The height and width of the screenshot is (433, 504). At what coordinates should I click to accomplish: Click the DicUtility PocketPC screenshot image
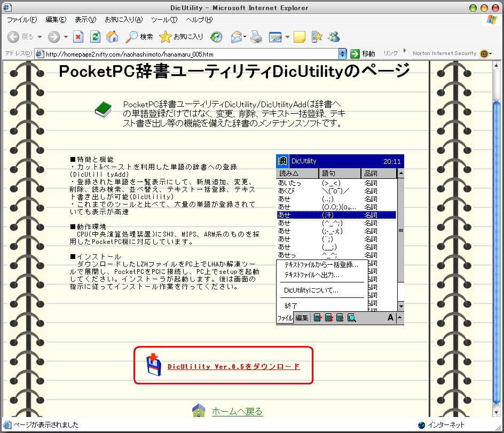pyautogui.click(x=340, y=240)
